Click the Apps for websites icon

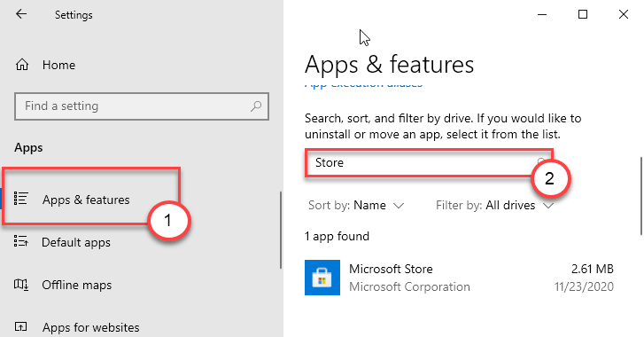(x=20, y=326)
